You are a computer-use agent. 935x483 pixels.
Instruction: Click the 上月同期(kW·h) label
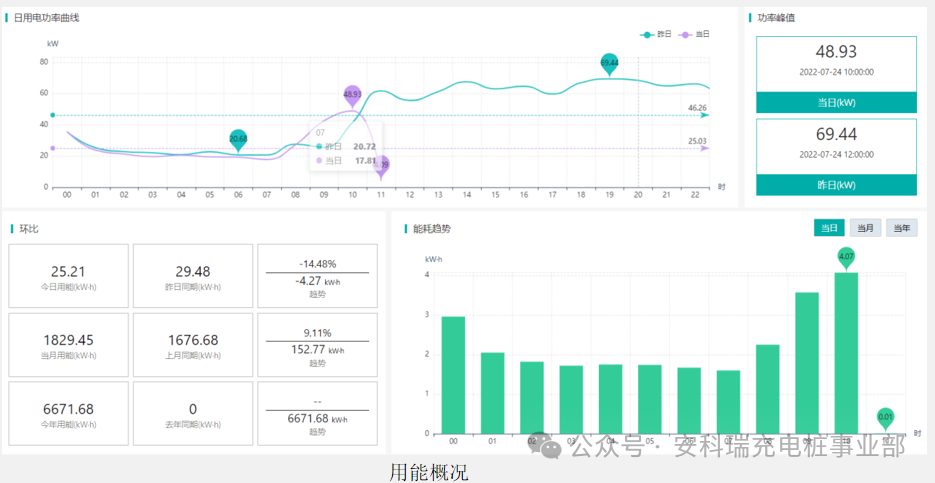coord(193,355)
